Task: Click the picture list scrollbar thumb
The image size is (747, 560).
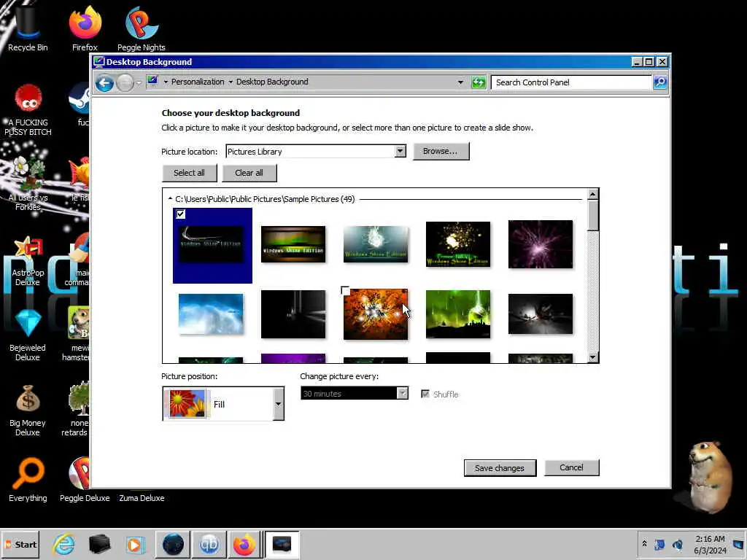Action: (x=592, y=216)
